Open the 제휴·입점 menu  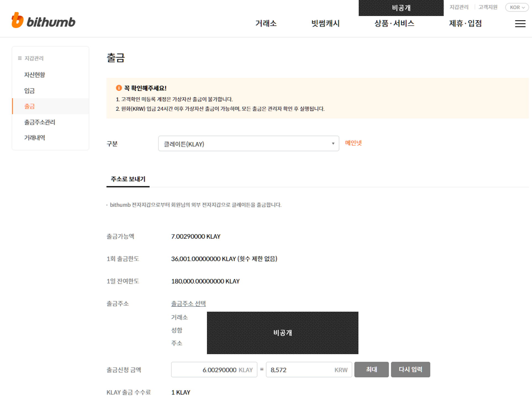465,23
